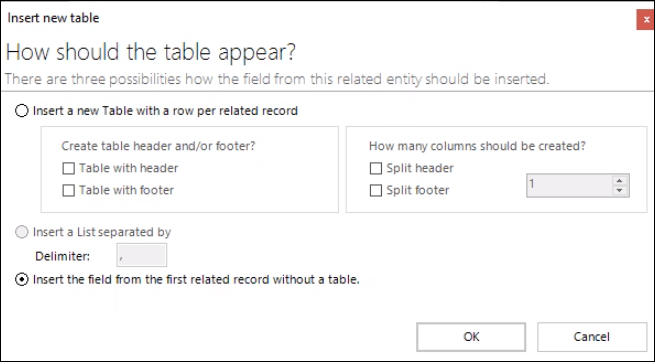Click the 'How should the table appear?' heading

tap(151, 53)
